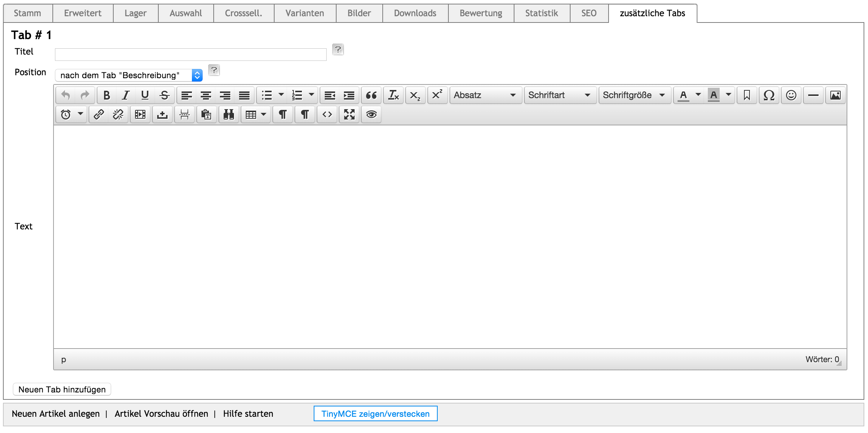
Task: Open text color picker arrow
Action: [x=698, y=95]
